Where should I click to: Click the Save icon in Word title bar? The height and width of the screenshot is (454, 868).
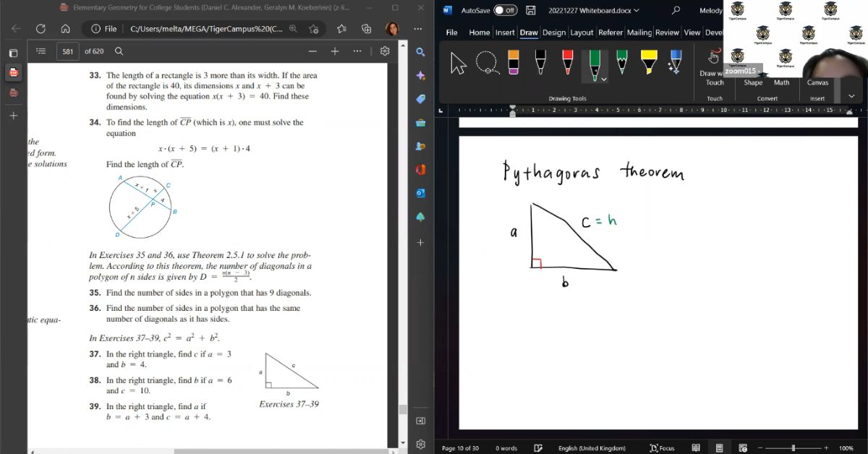coord(531,10)
